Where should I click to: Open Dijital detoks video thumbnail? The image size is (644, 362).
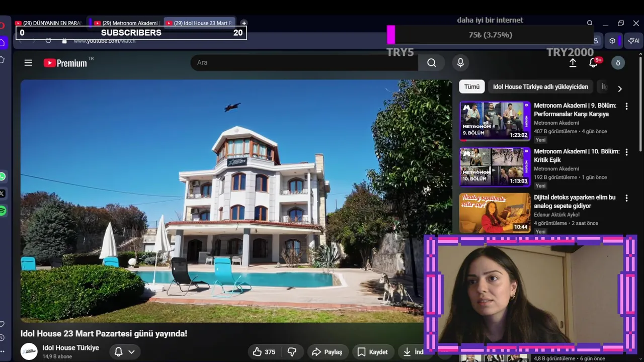pyautogui.click(x=495, y=213)
